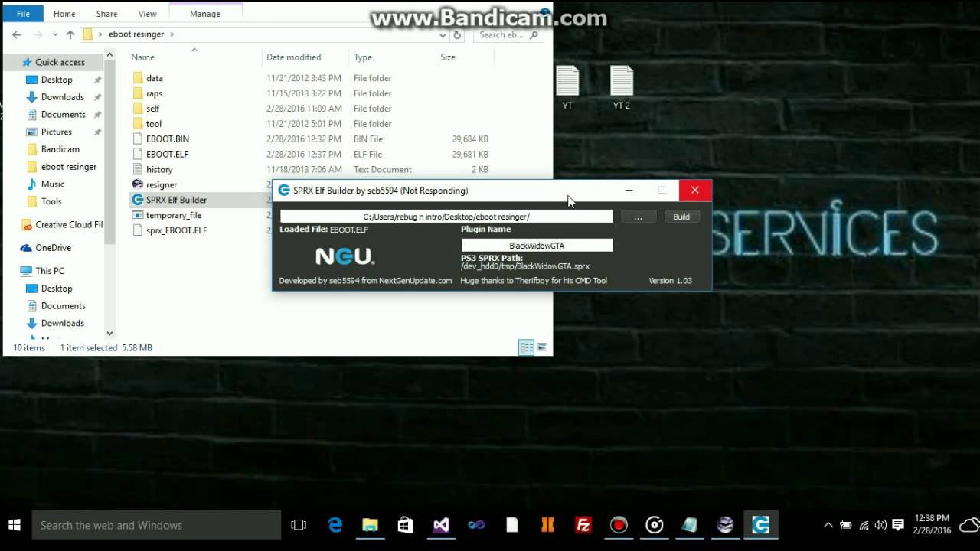The image size is (980, 551).
Task: Select This PC in navigation pane
Action: click(50, 271)
